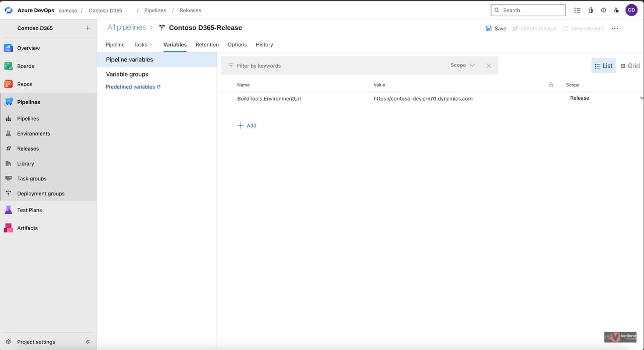The height and width of the screenshot is (350, 644).
Task: Click Create release button
Action: pos(534,29)
